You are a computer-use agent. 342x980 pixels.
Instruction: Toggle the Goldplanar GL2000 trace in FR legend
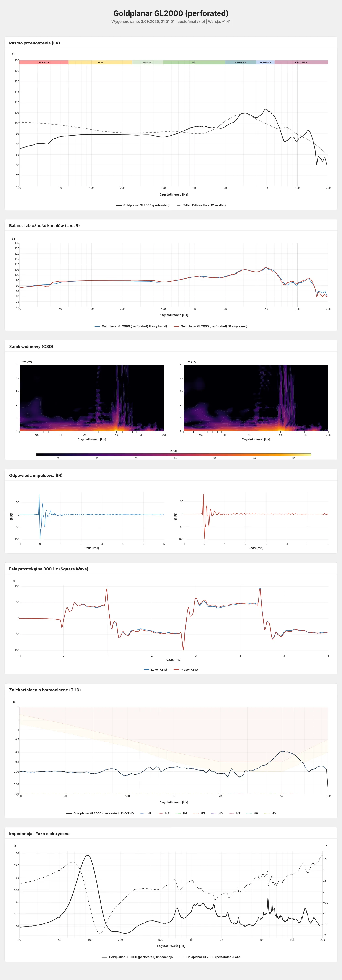pos(143,205)
